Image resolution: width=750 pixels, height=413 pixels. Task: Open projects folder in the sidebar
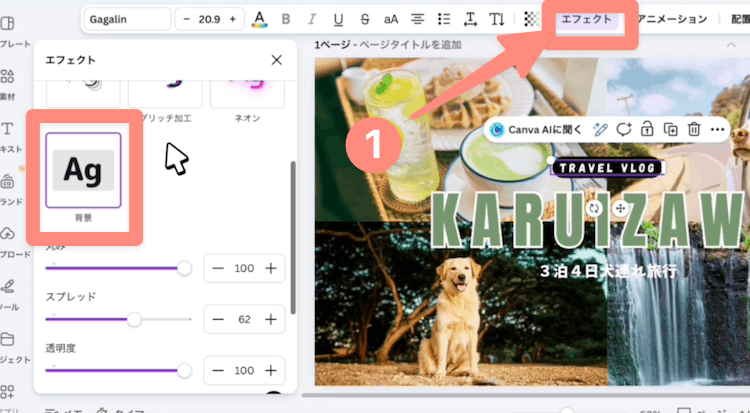(x=8, y=347)
